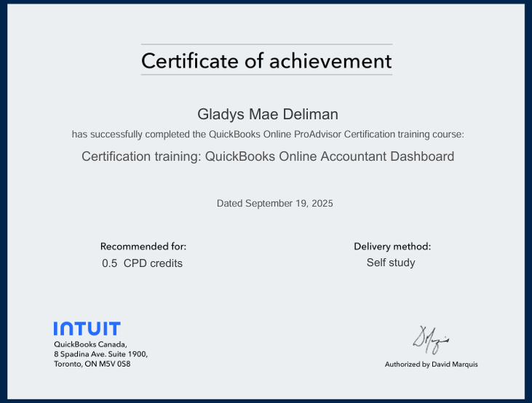Click the '0.5 CPD credits' value
532x403 pixels.
click(142, 263)
